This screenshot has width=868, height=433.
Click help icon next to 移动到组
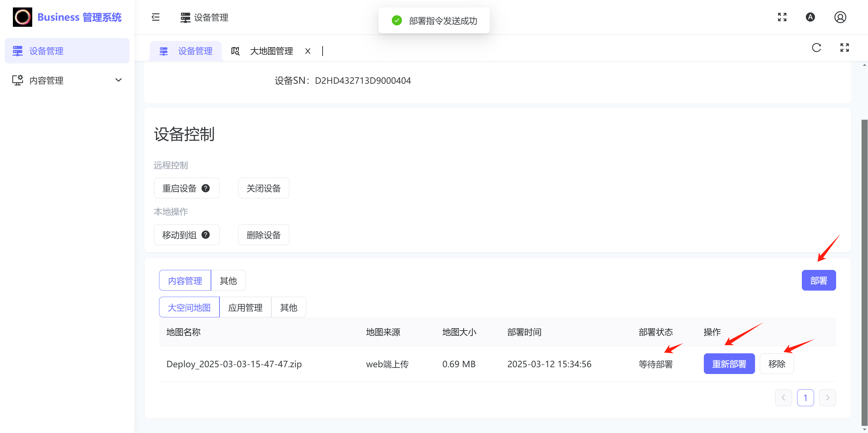(x=206, y=235)
